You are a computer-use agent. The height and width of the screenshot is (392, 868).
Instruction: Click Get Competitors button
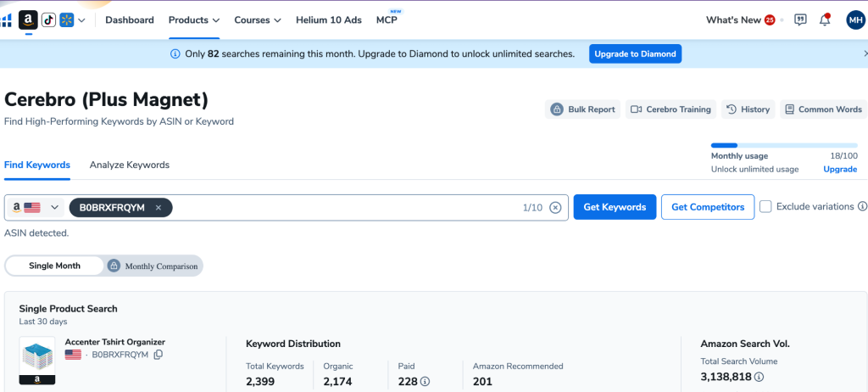[x=708, y=207]
